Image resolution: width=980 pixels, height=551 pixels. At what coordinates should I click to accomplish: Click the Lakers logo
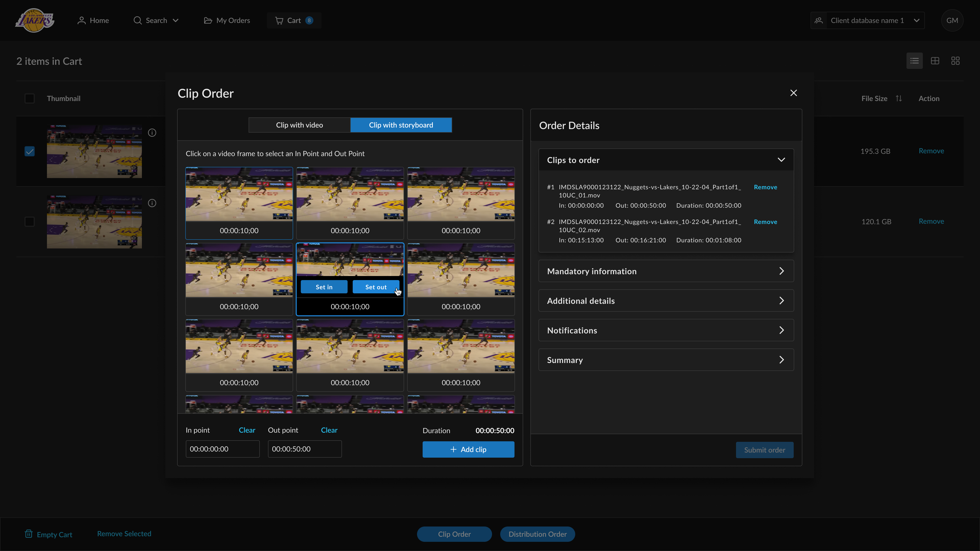click(35, 20)
